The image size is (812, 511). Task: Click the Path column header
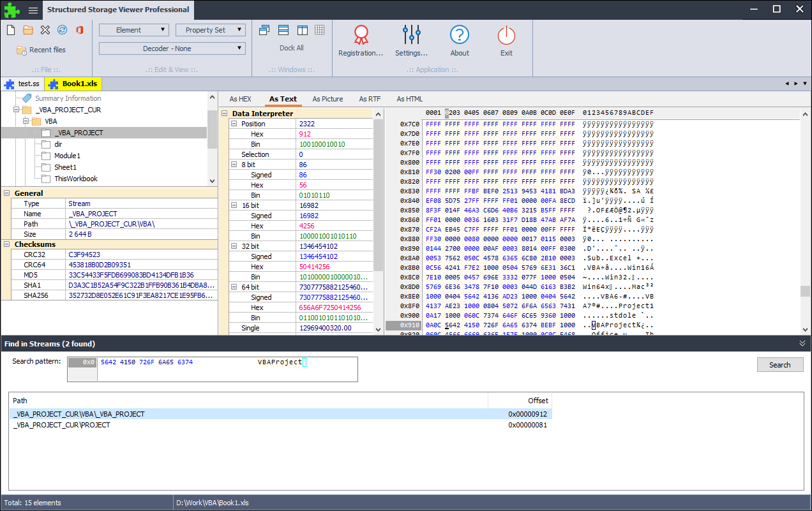pyautogui.click(x=249, y=401)
